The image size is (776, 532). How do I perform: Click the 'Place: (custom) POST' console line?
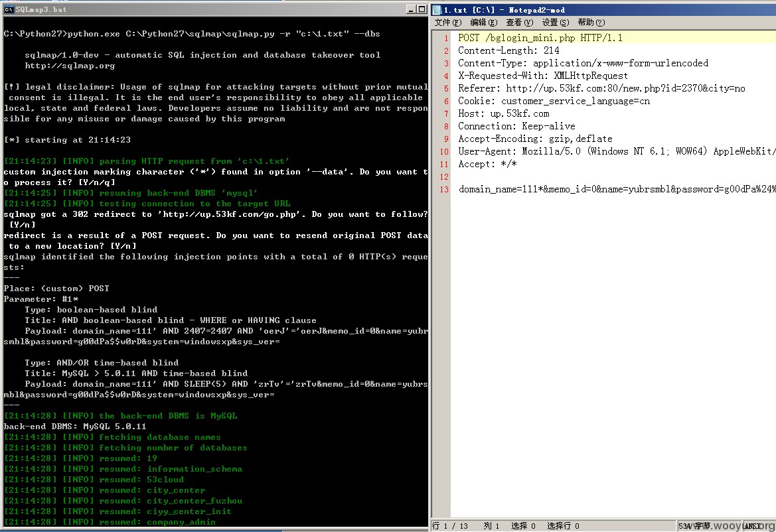coord(56,289)
